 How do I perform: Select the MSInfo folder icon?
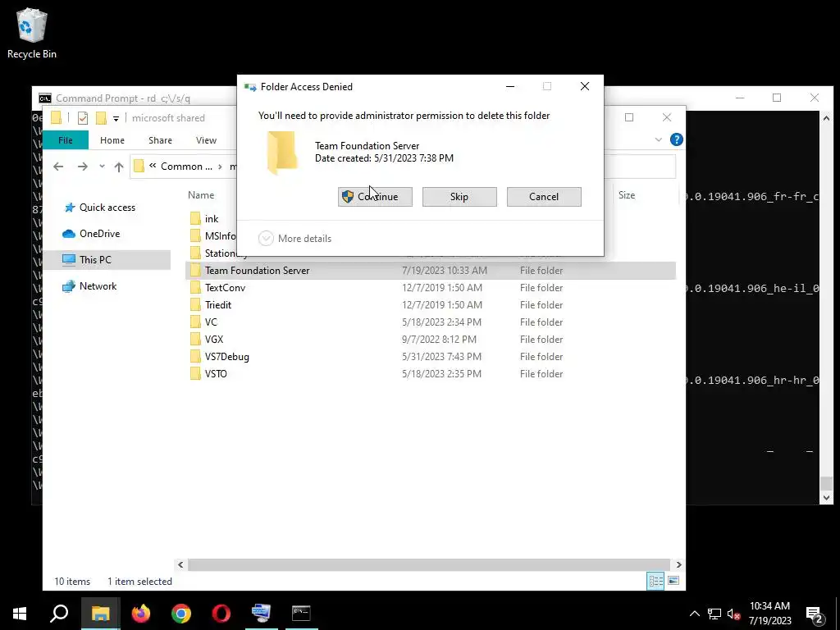point(195,235)
